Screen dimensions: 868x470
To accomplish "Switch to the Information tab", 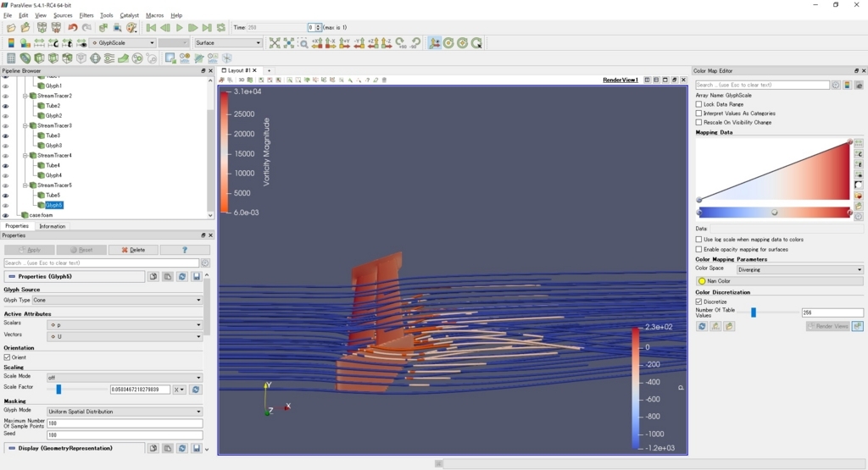I will (52, 226).
